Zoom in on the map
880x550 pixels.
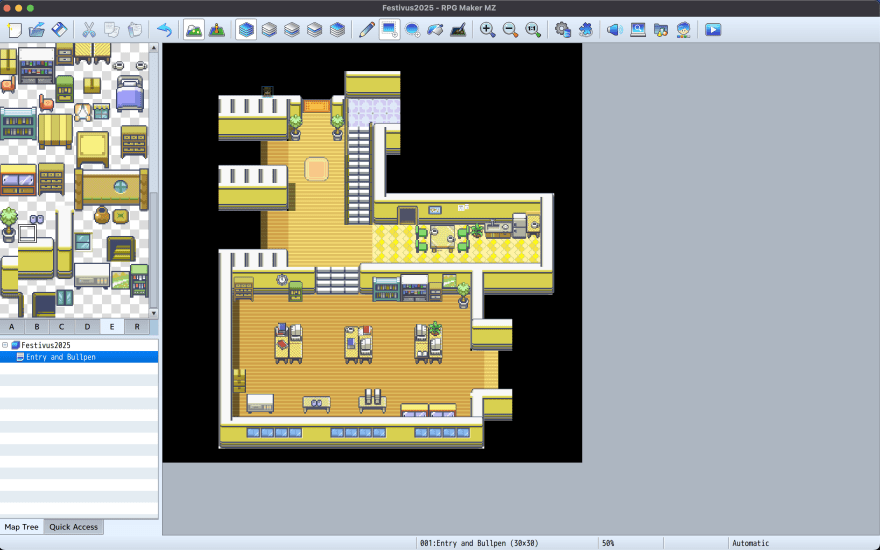pos(487,30)
